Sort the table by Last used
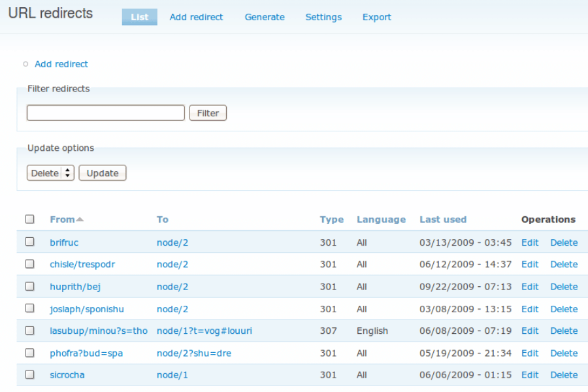This screenshot has height=392, width=588. (x=443, y=220)
